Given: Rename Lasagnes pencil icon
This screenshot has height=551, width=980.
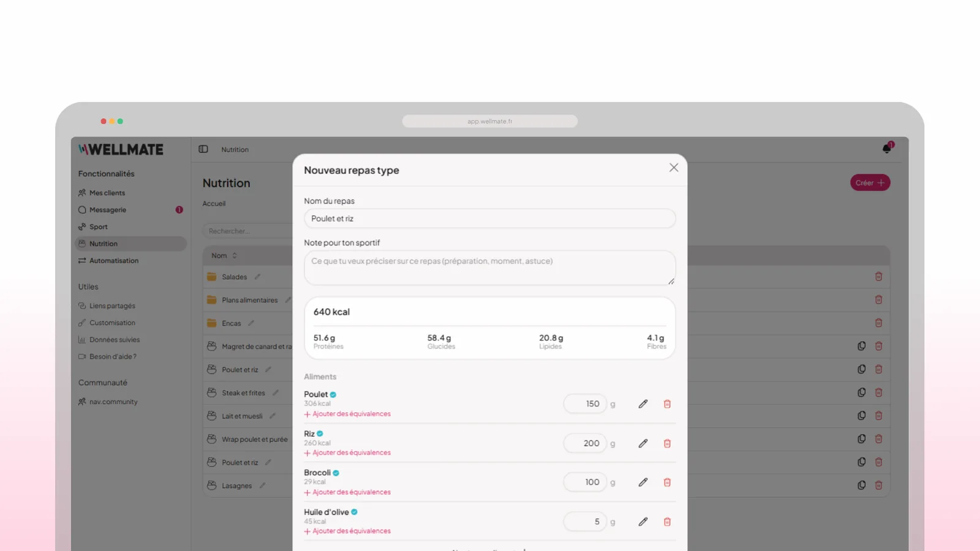Looking at the screenshot, I should (262, 485).
